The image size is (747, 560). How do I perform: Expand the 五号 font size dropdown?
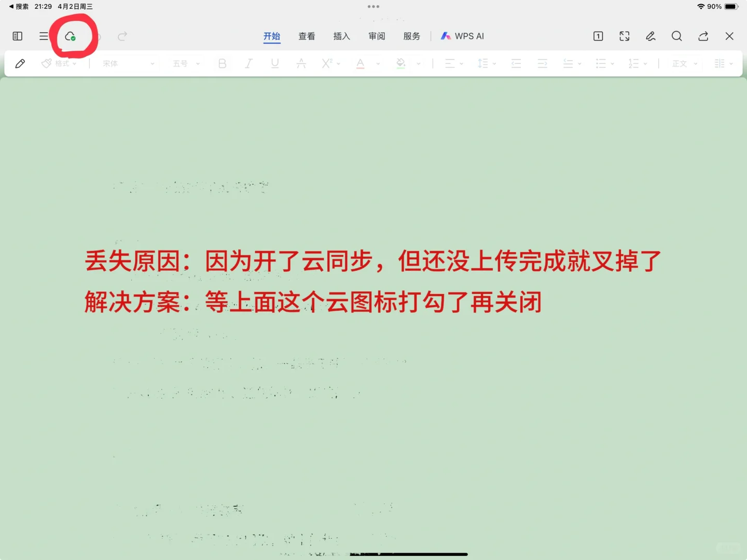[185, 63]
